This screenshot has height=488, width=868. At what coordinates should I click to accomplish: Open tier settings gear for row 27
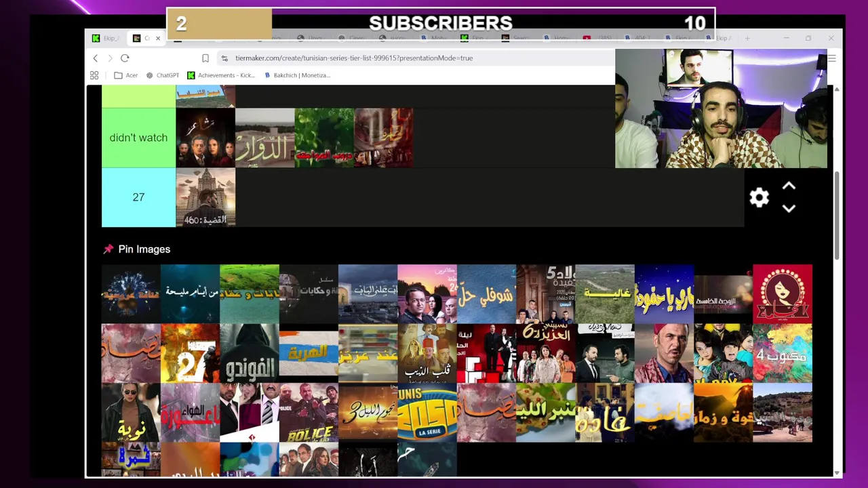pyautogui.click(x=759, y=197)
